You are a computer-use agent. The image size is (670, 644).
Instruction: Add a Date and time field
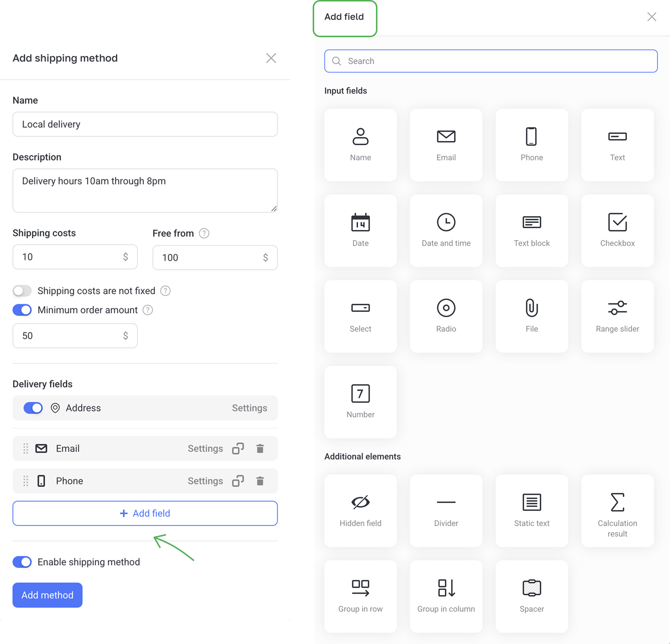[446, 230]
